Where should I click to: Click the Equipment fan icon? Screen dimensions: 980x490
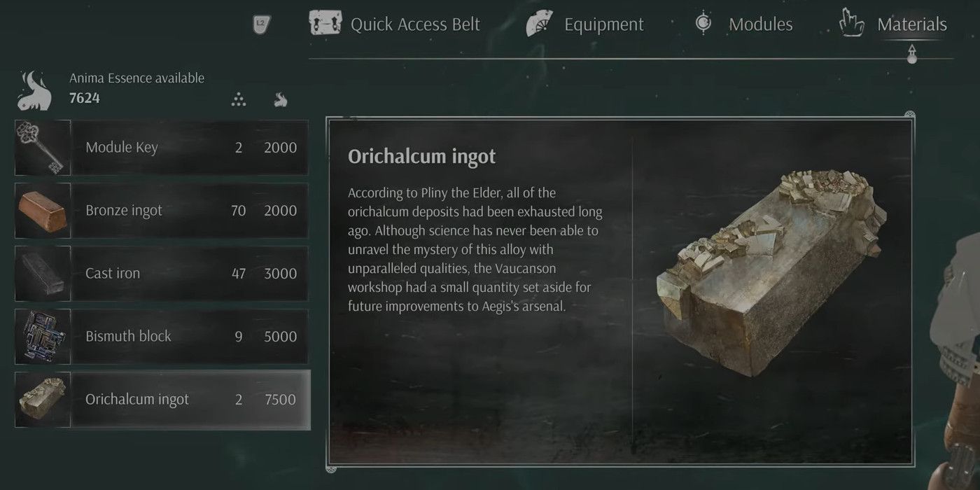pyautogui.click(x=539, y=22)
